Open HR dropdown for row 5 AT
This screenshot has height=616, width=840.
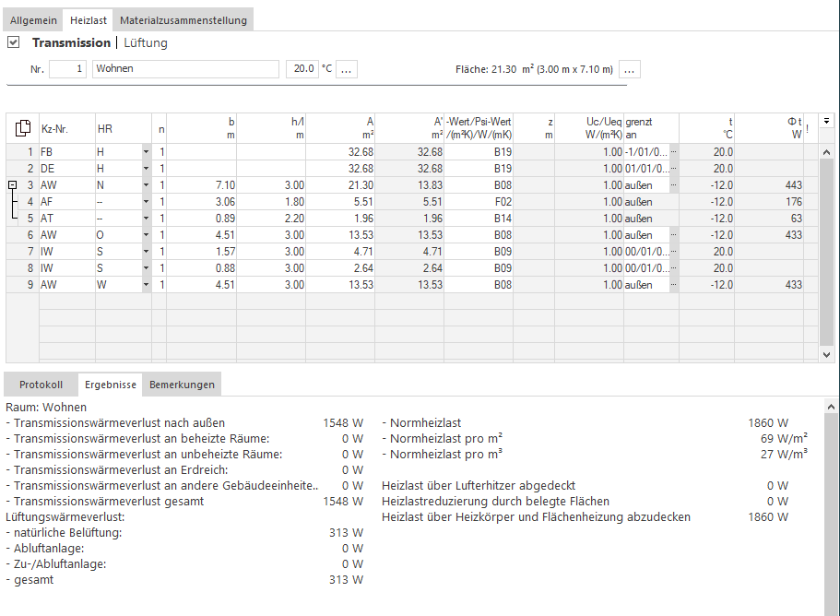click(x=146, y=219)
